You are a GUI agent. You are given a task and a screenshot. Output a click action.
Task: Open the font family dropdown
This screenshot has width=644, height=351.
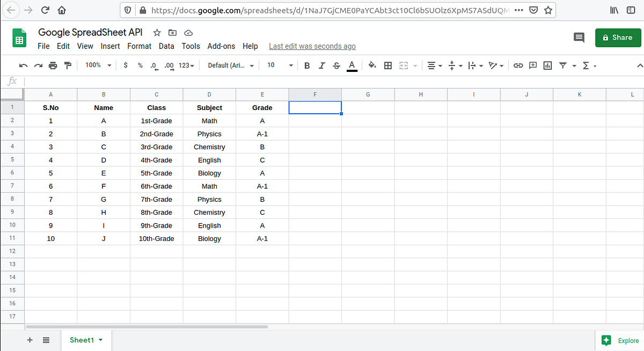(229, 65)
